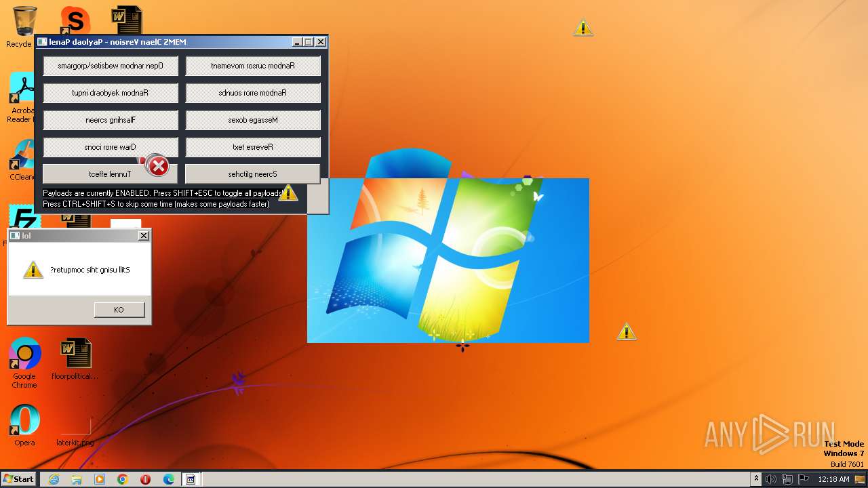Switch to the MEMZ window taskbar button
The width and height of the screenshot is (868, 488).
191,479
